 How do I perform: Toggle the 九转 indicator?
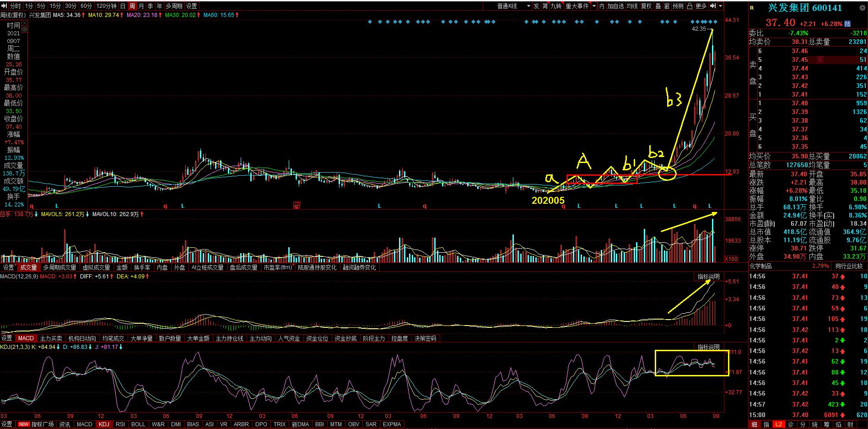tap(556, 6)
